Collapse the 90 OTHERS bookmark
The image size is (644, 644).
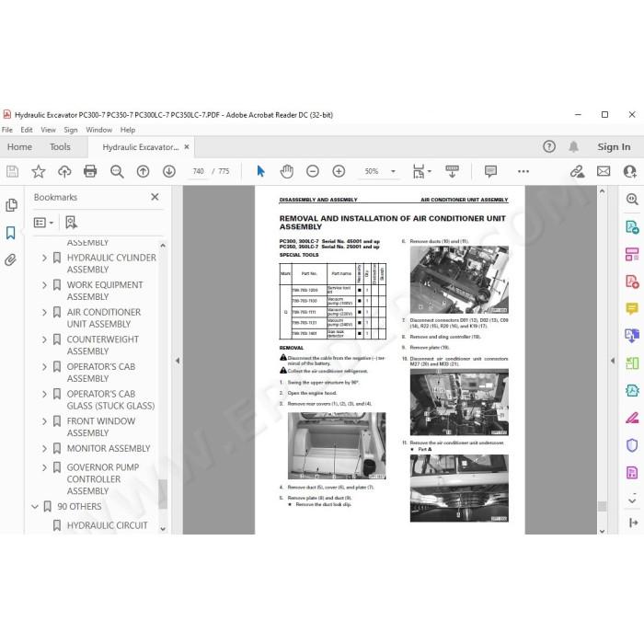tap(35, 507)
